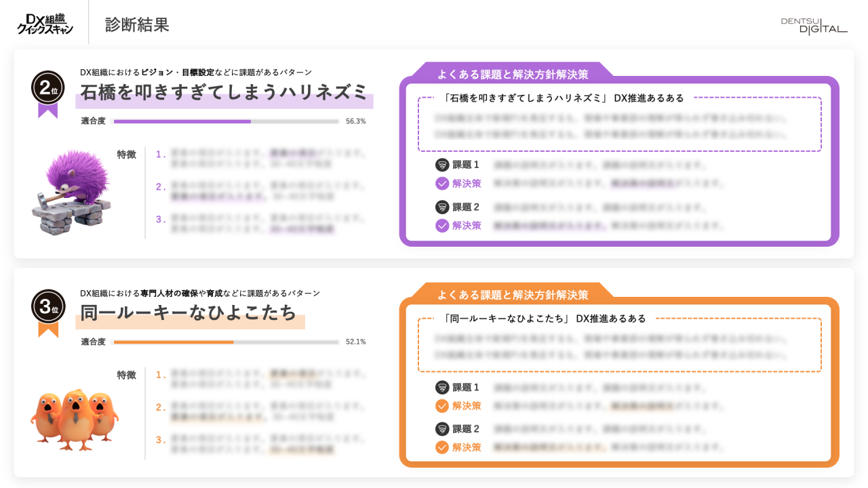Screen dimensions: 868x488
Task: Toggle the purple 解決策 checkmark under 課題2
Action: (442, 226)
